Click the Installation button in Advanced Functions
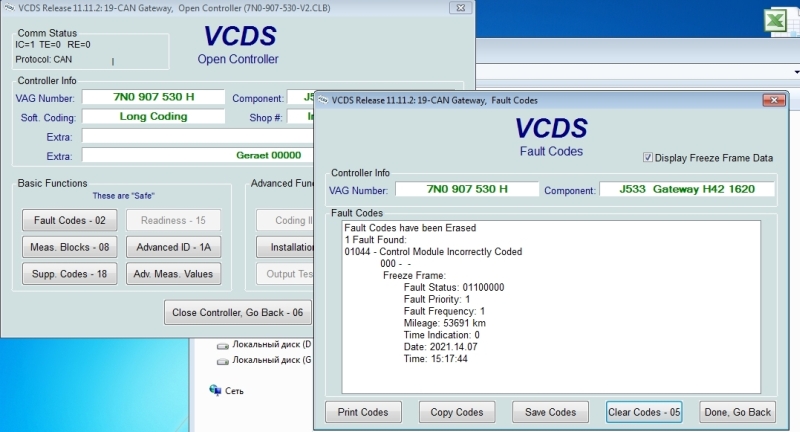 [286, 247]
